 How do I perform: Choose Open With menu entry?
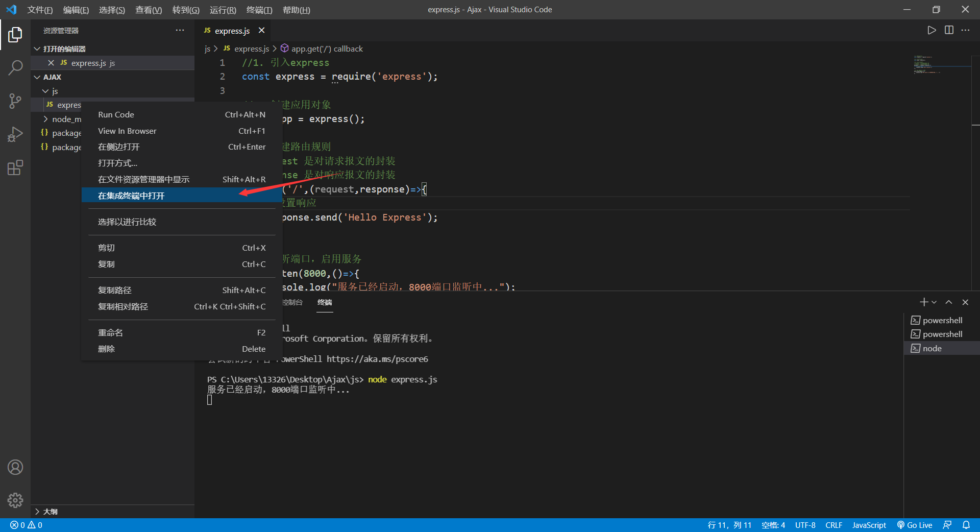182,163
